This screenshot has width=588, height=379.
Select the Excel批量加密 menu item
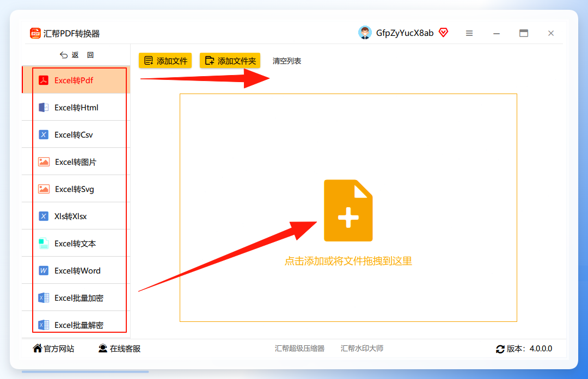(76, 298)
